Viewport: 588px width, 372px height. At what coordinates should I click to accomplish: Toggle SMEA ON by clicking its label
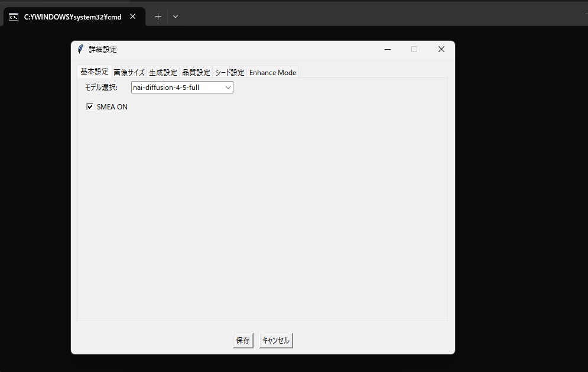112,106
